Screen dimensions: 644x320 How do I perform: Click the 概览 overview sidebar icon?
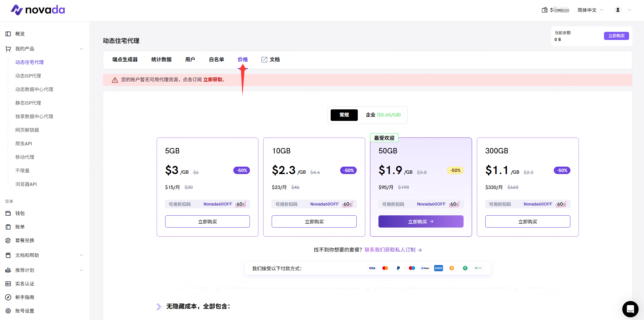point(8,34)
